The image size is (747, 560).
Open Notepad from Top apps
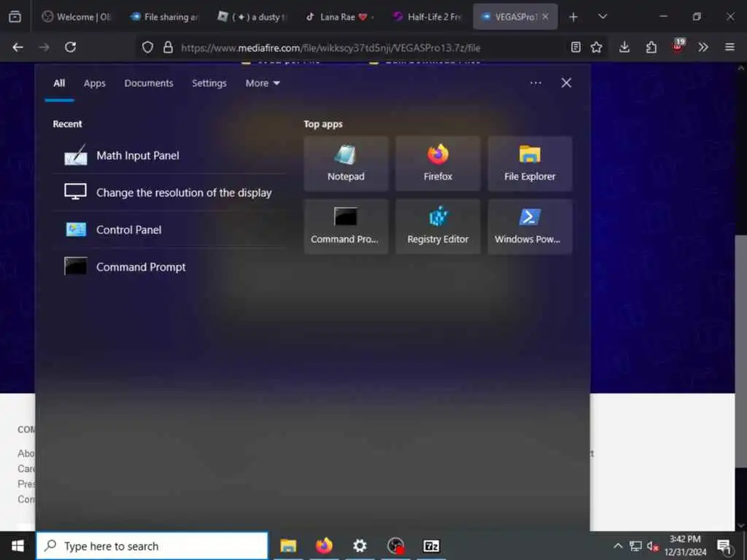coord(346,163)
